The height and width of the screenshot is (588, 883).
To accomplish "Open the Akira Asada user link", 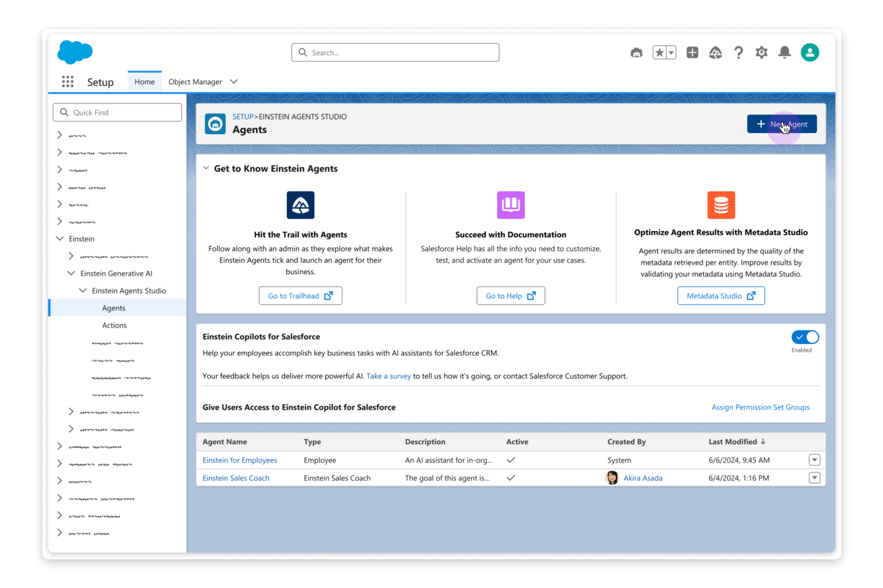I will tap(643, 478).
